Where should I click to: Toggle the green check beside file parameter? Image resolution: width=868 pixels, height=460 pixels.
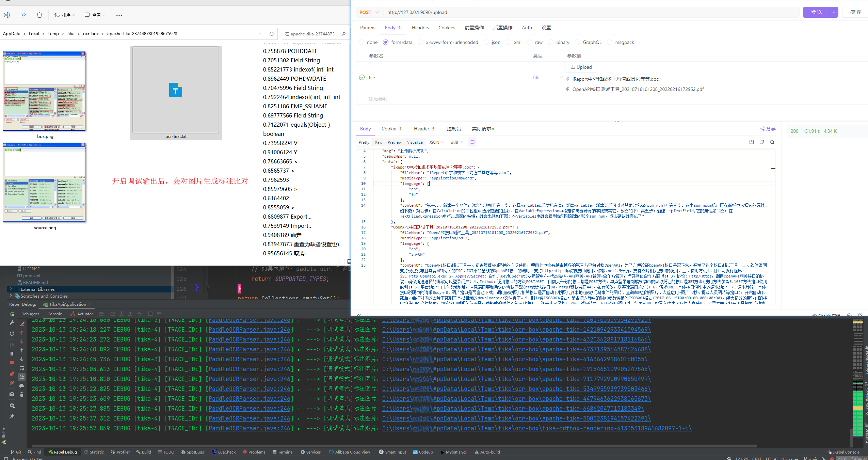pyautogui.click(x=362, y=77)
